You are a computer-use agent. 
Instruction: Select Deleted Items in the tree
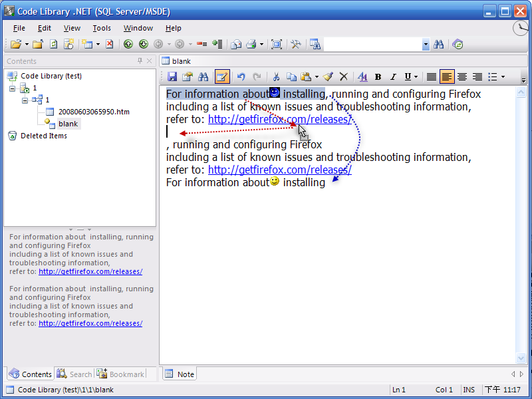point(44,136)
